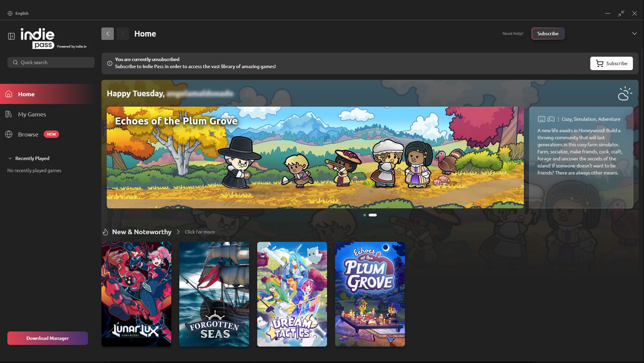The width and height of the screenshot is (644, 363).
Task: Switch to the Browse section
Action: click(x=28, y=134)
